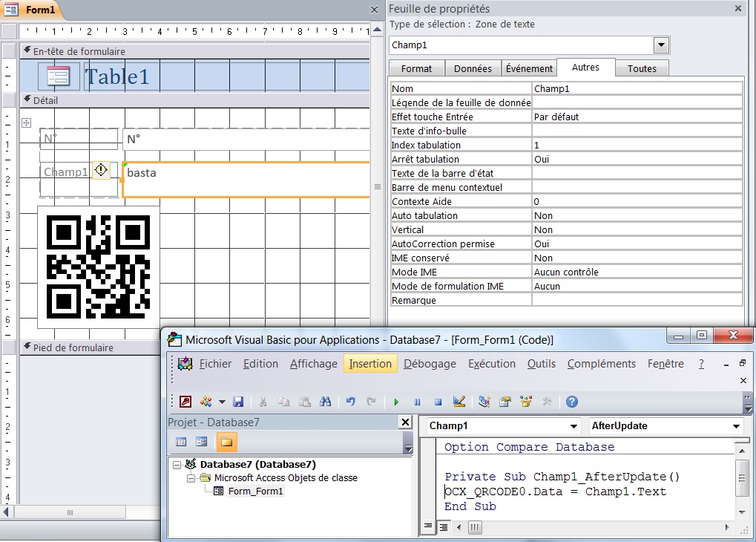Screen dimensions: 756x542
Task: Select the QR code control on the form
Action: pos(99,267)
